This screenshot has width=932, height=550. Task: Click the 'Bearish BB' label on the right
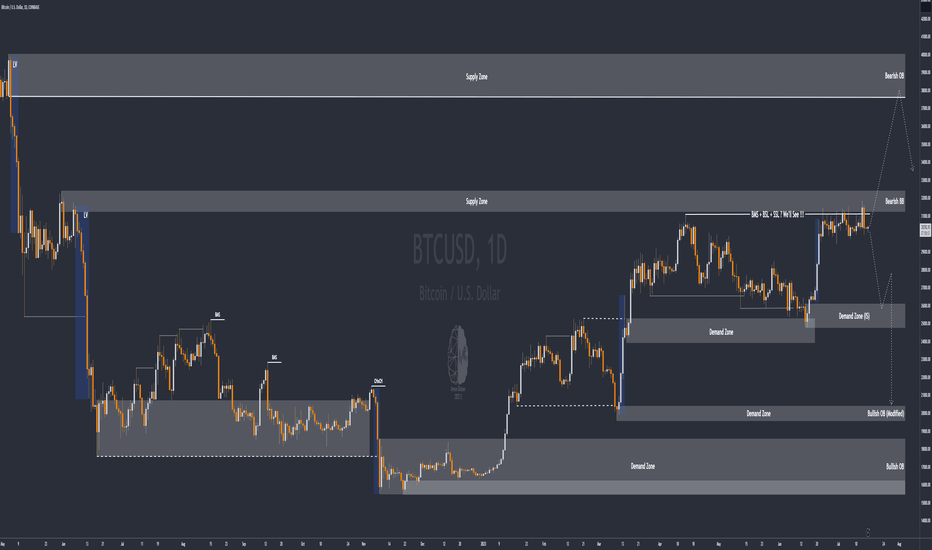tap(894, 201)
